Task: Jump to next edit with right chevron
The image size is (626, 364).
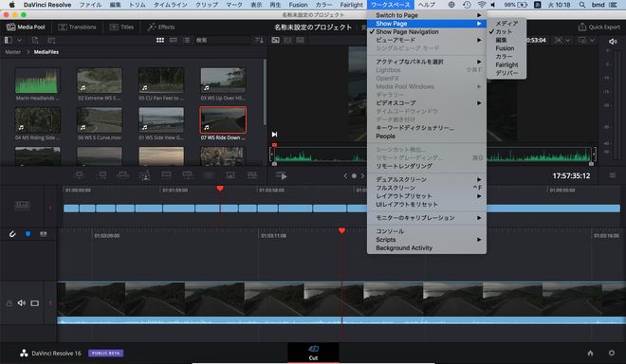Action: 362,175
